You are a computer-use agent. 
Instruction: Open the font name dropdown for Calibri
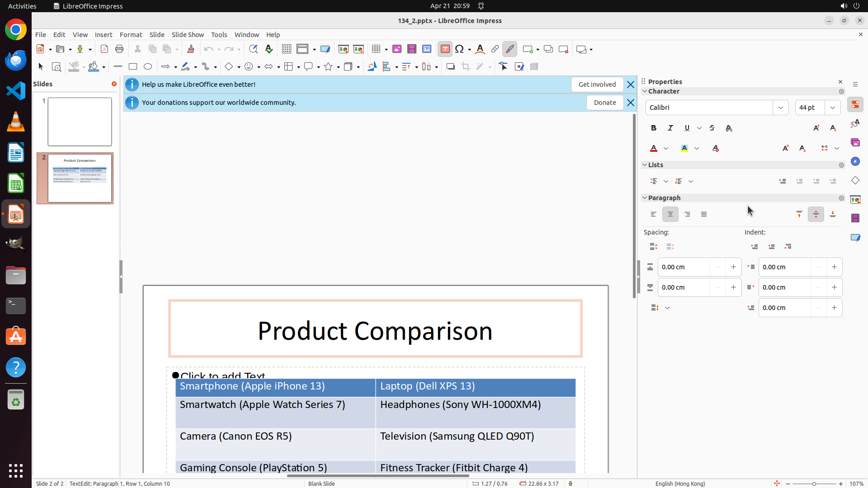click(781, 108)
